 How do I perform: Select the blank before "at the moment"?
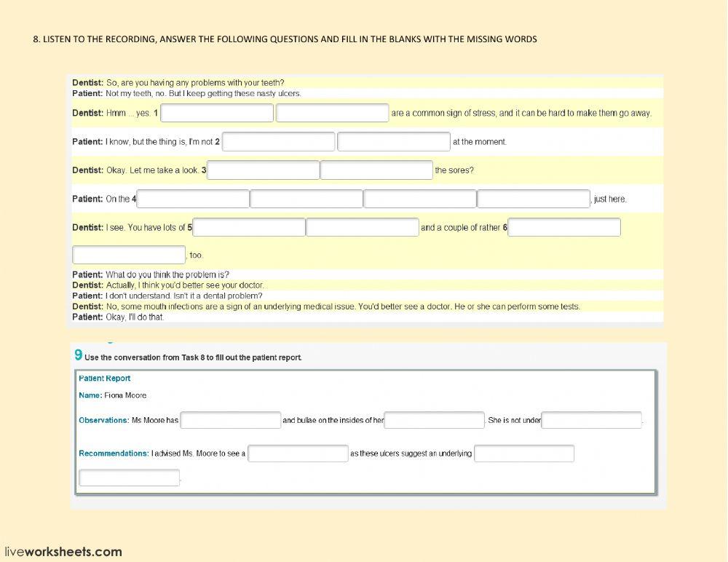click(x=394, y=141)
